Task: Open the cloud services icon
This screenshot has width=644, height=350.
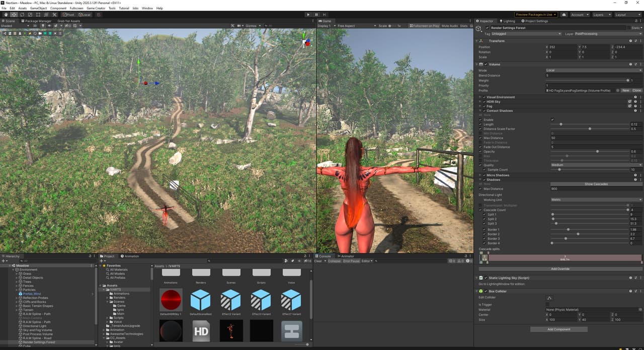Action: click(x=564, y=15)
